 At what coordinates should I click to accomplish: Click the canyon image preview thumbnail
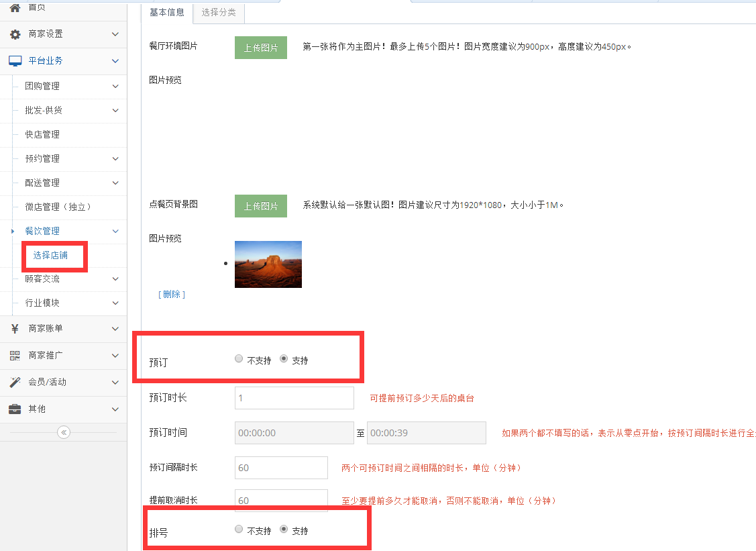[268, 264]
